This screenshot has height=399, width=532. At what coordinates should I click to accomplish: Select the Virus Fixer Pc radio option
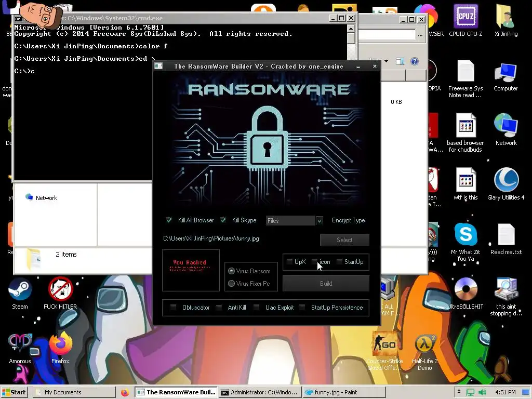click(x=231, y=283)
